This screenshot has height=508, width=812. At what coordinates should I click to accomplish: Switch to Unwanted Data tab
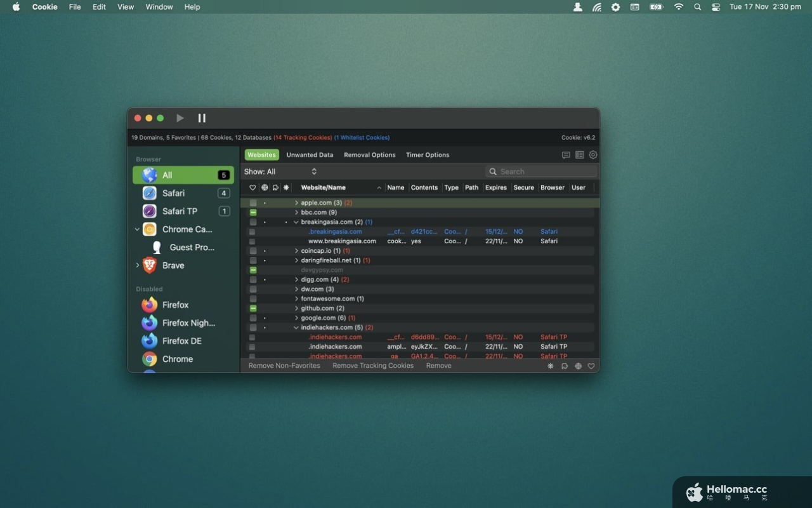[x=310, y=155]
